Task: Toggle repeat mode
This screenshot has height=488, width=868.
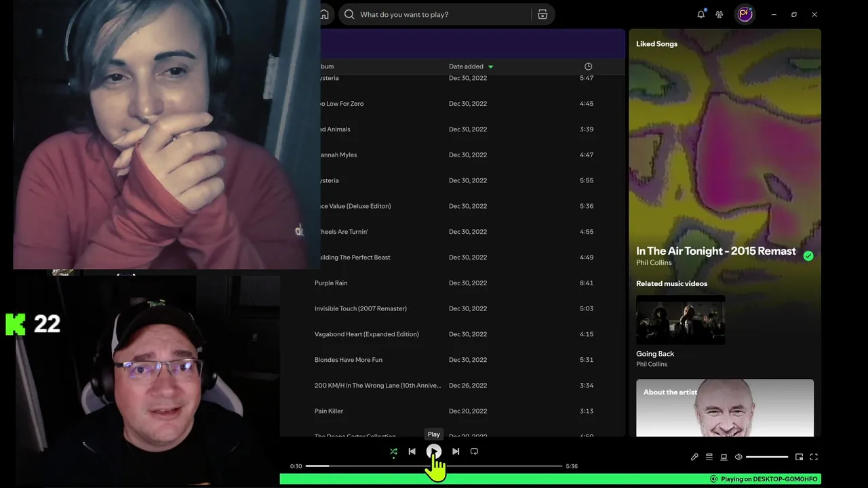Action: pyautogui.click(x=474, y=451)
